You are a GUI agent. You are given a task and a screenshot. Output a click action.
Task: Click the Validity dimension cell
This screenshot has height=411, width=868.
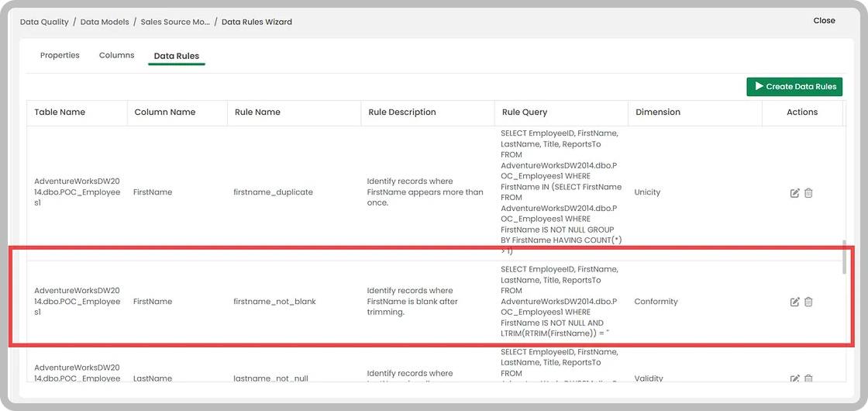click(x=649, y=379)
